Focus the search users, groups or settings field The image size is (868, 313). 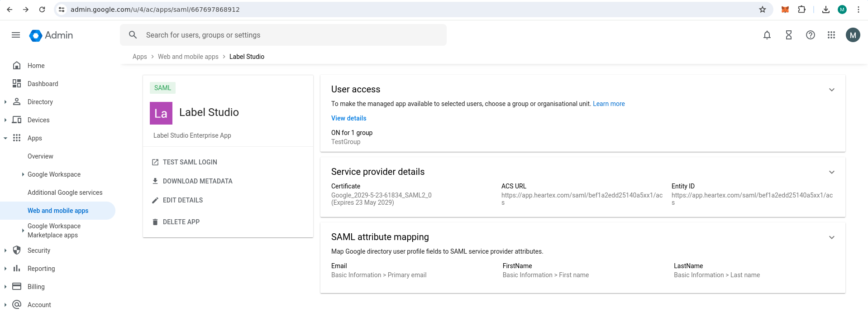[x=290, y=35]
